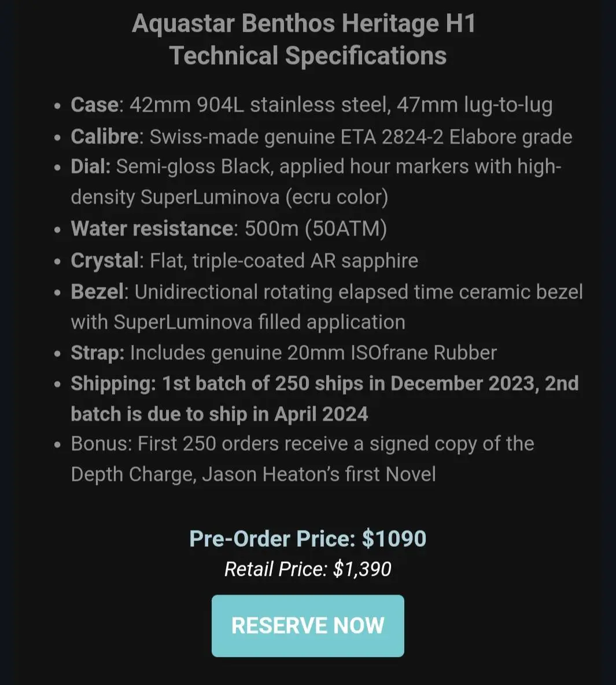Click the RESERVE NOW button
Image resolution: width=616 pixels, height=685 pixels.
[x=308, y=625]
